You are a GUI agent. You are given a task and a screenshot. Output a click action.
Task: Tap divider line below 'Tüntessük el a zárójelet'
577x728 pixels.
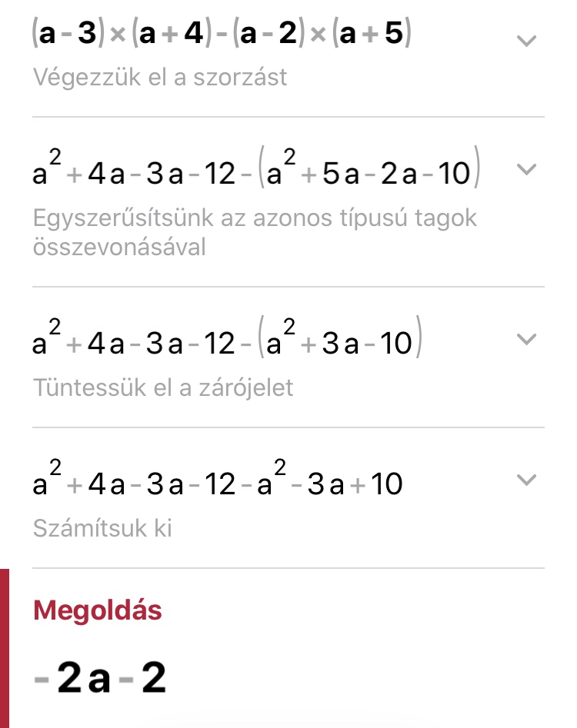tap(288, 427)
